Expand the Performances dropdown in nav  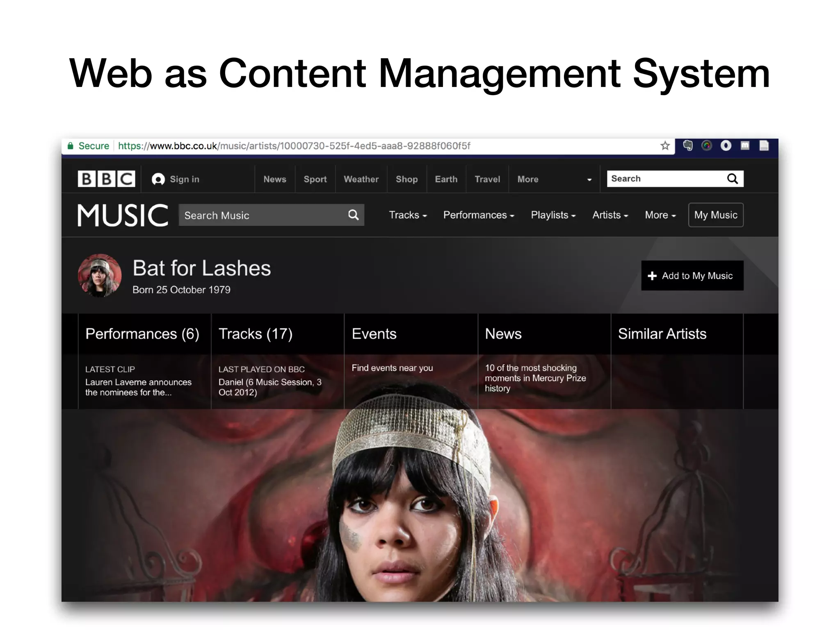(x=479, y=215)
